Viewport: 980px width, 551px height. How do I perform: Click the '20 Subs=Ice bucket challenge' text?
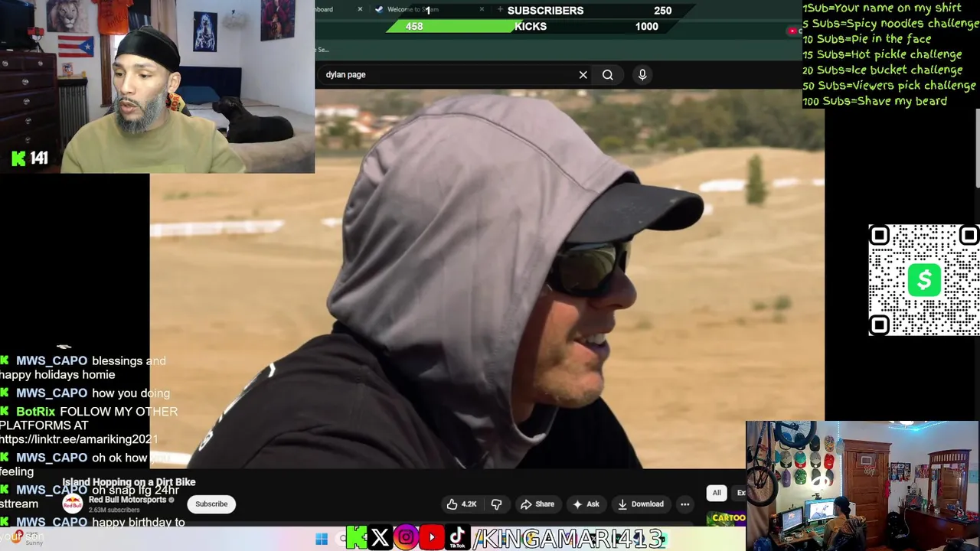pos(882,70)
